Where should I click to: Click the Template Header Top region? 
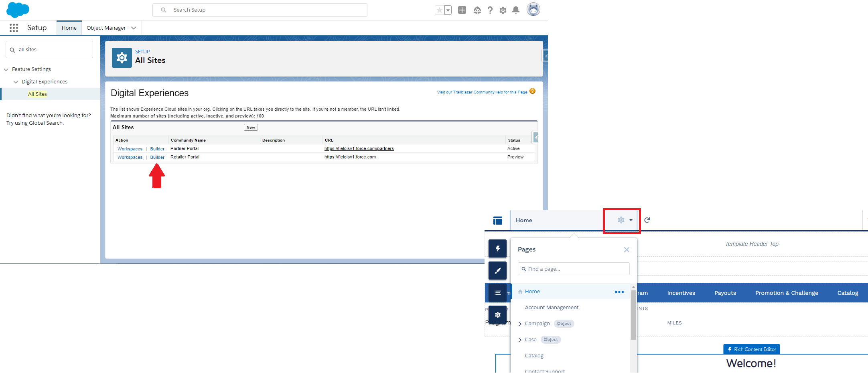(x=752, y=244)
